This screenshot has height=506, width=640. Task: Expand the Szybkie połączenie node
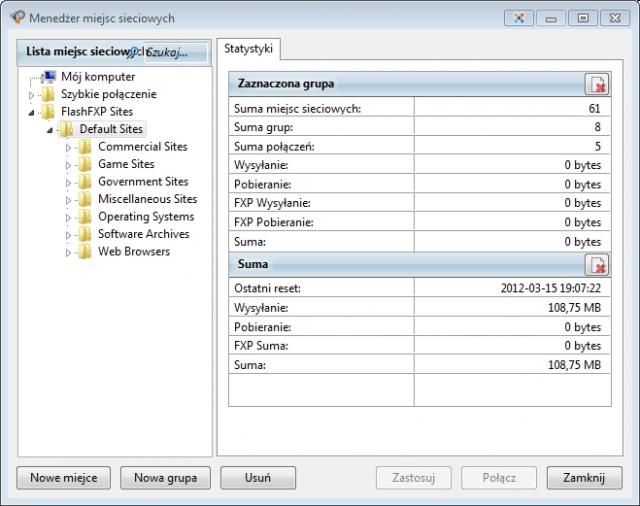tap(31, 95)
